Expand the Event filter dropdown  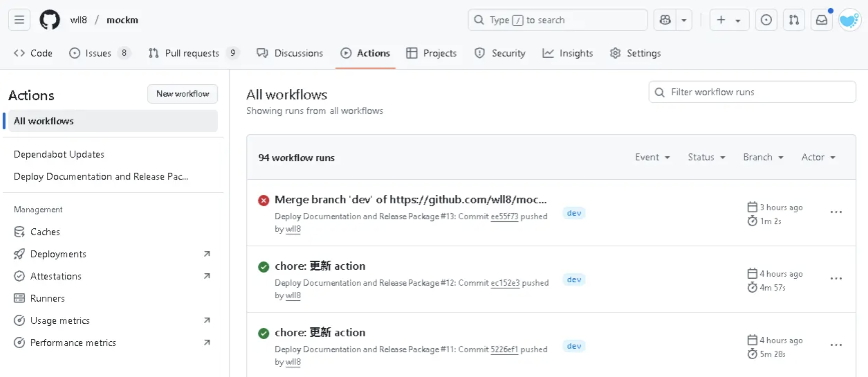pyautogui.click(x=652, y=157)
